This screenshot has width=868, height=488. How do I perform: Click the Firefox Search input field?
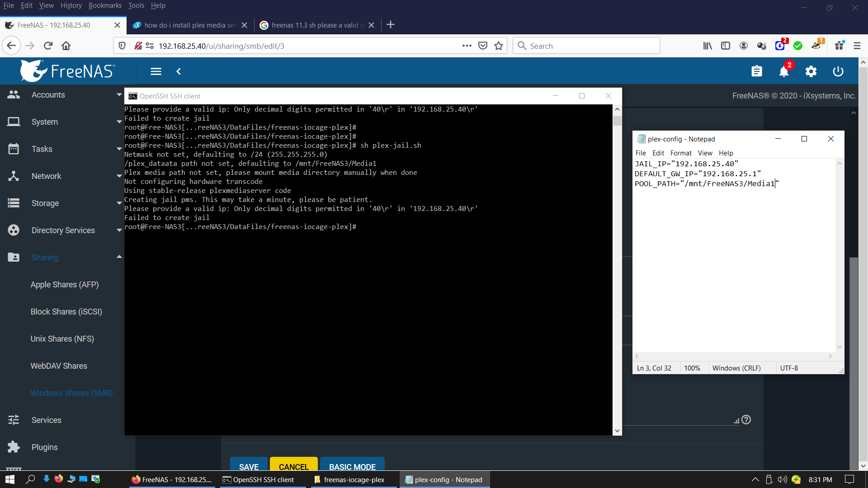(586, 46)
